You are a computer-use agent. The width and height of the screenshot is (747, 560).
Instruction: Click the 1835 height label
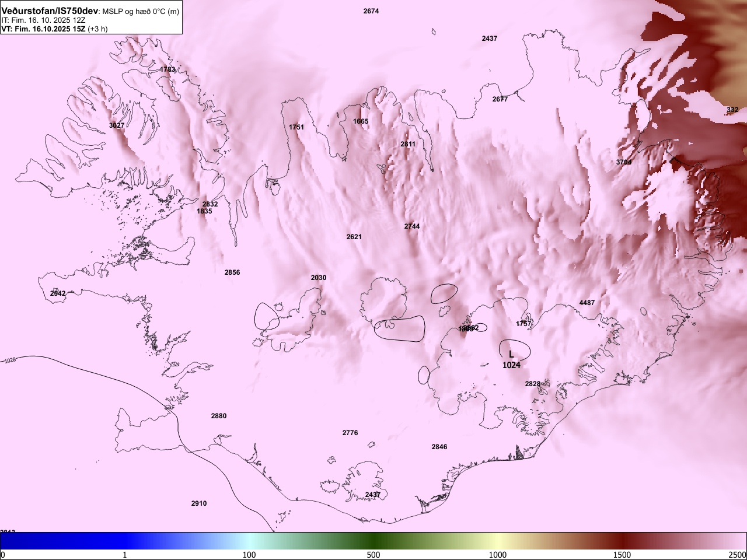204,211
